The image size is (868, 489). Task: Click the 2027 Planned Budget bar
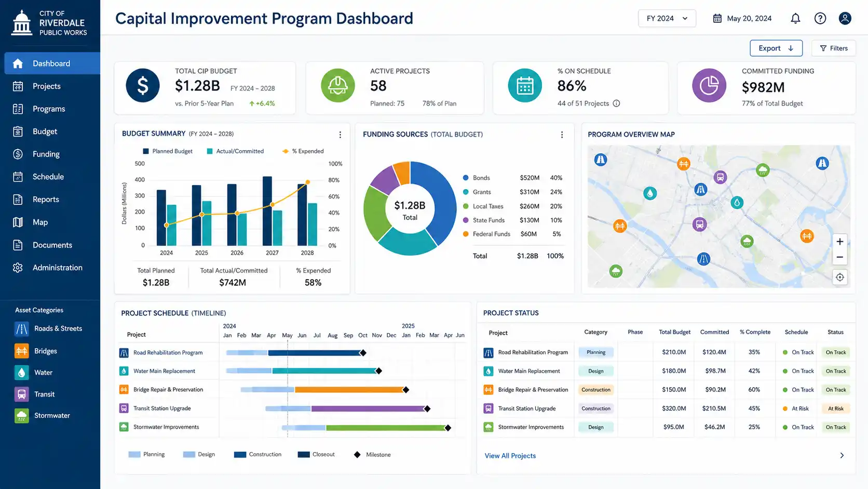(x=267, y=211)
